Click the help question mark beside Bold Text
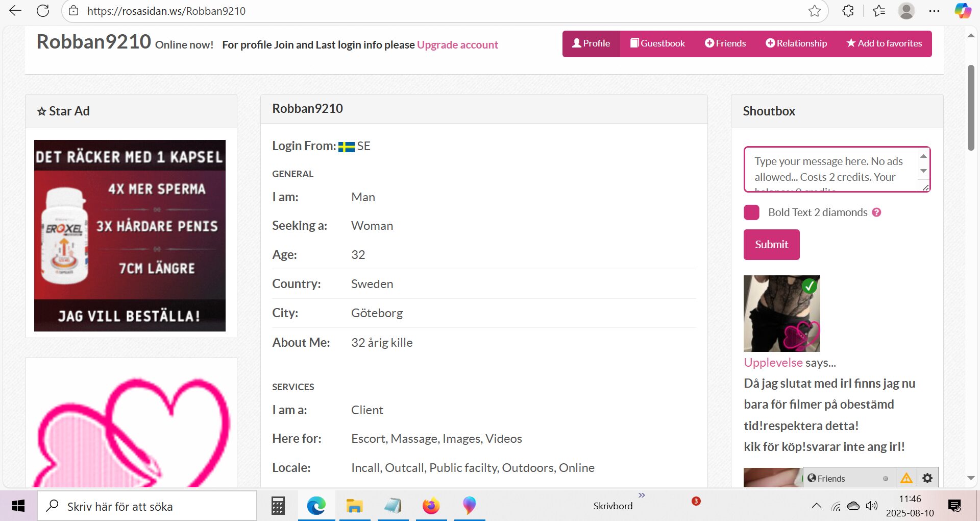Viewport: 980px width, 521px height. 876,212
